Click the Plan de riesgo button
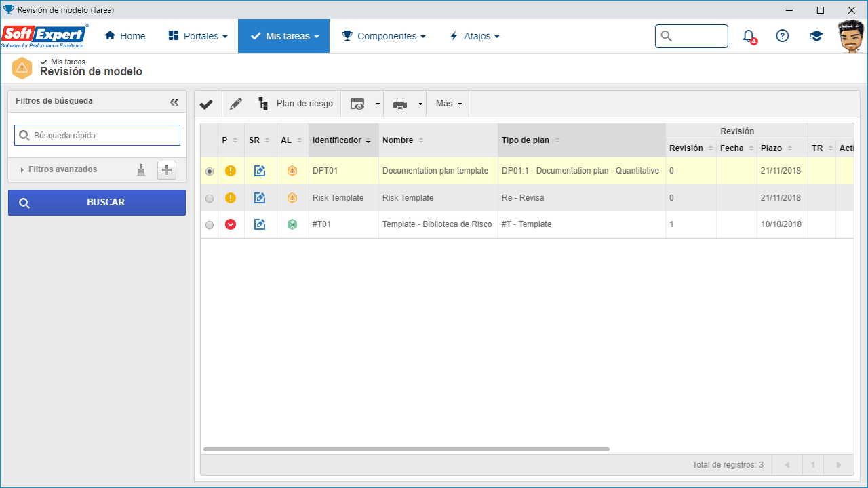Image resolution: width=868 pixels, height=488 pixels. coord(296,104)
